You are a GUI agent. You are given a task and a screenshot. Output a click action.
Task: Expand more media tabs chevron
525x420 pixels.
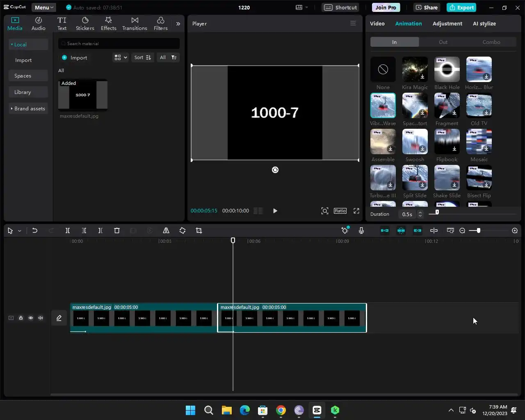pyautogui.click(x=178, y=24)
